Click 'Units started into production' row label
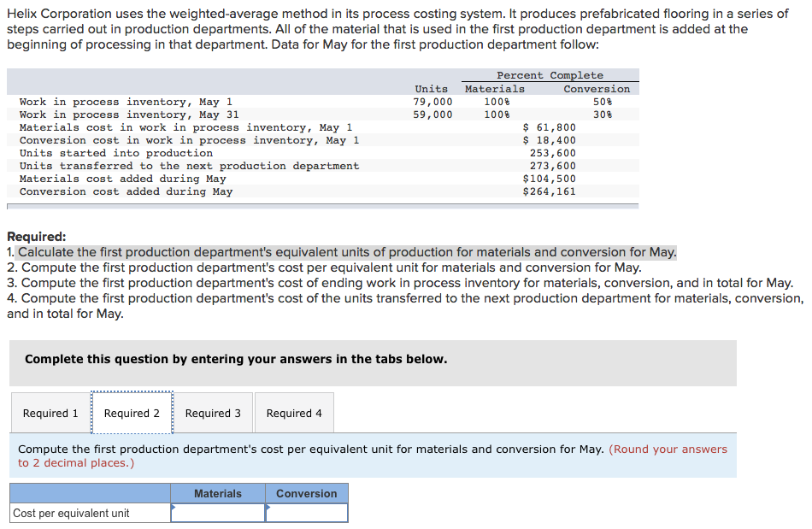Viewport: 812px width, 529px height. click(116, 153)
